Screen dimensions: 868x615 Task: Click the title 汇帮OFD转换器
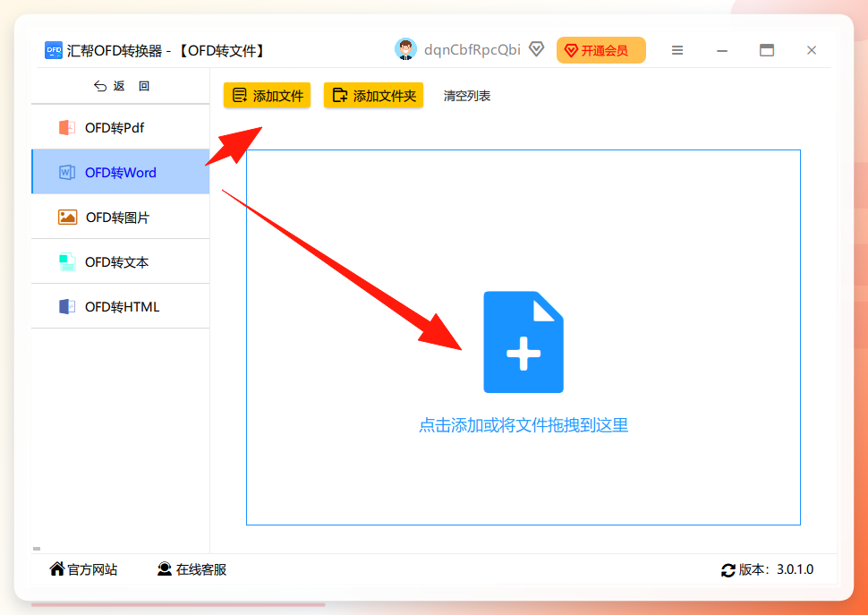[115, 51]
